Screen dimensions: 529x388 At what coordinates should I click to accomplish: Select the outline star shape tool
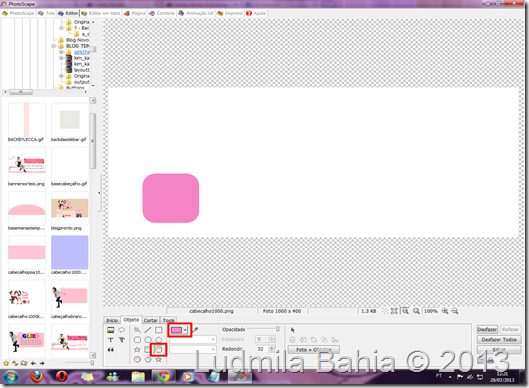(137, 350)
